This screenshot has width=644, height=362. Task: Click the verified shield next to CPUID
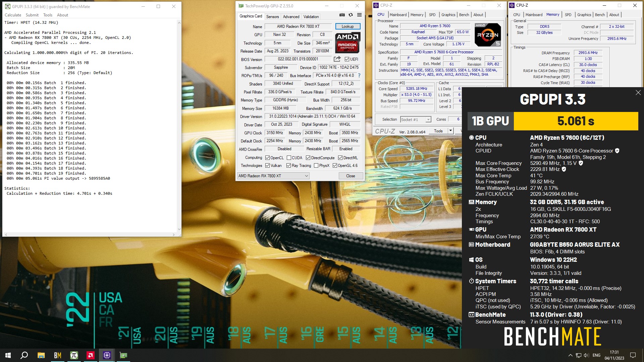[617, 151]
